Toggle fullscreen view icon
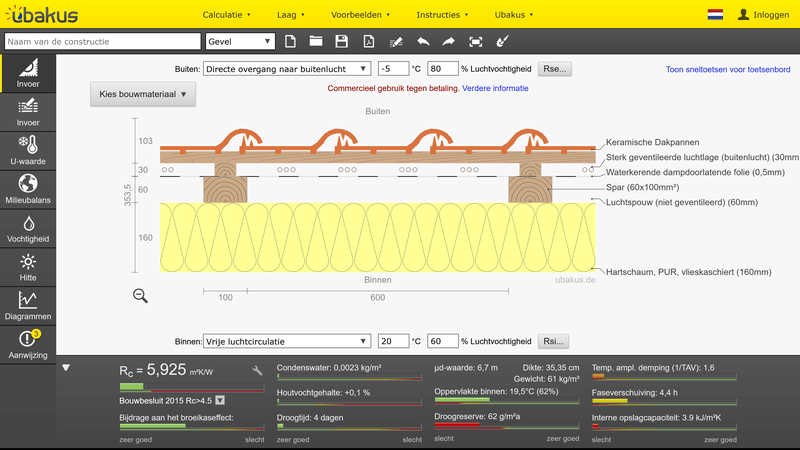800x450 pixels. [x=476, y=42]
